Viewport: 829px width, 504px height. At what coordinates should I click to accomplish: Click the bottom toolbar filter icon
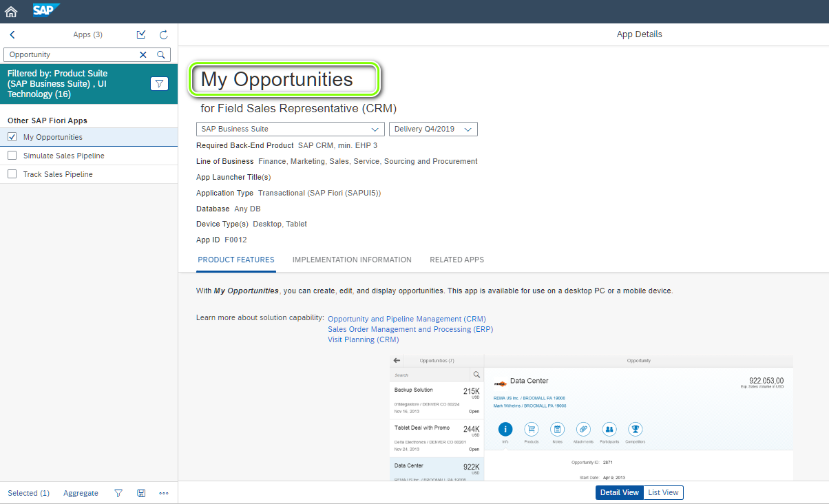pos(118,493)
